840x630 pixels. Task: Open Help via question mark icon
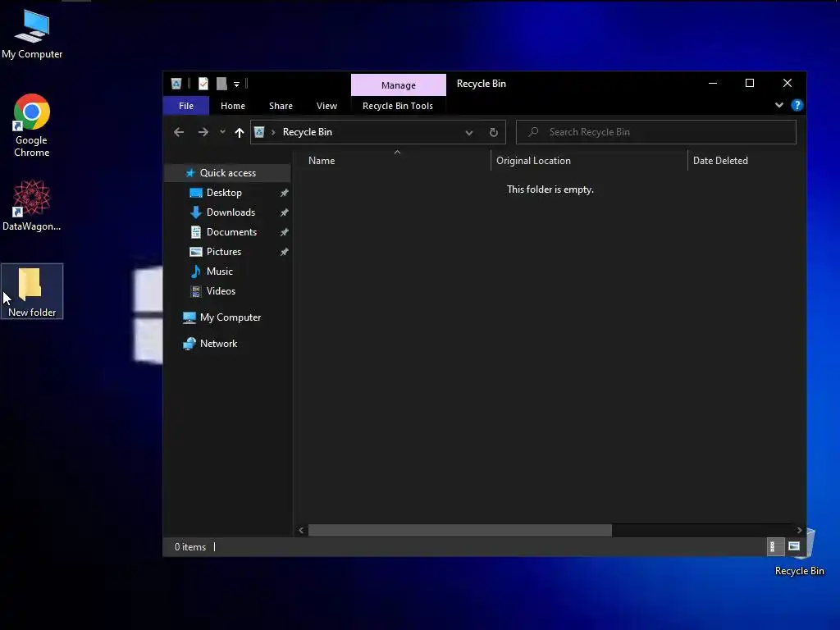click(797, 105)
